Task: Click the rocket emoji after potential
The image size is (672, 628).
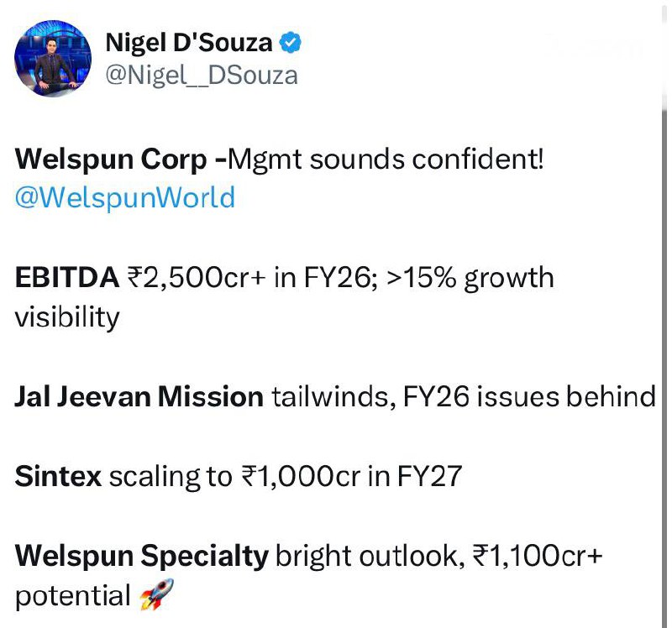Action: tap(157, 594)
